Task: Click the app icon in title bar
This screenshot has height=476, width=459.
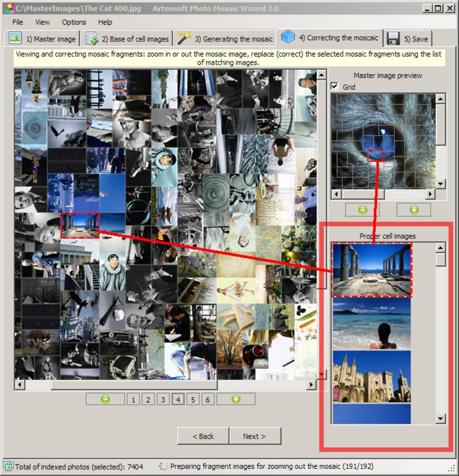Action: point(8,8)
